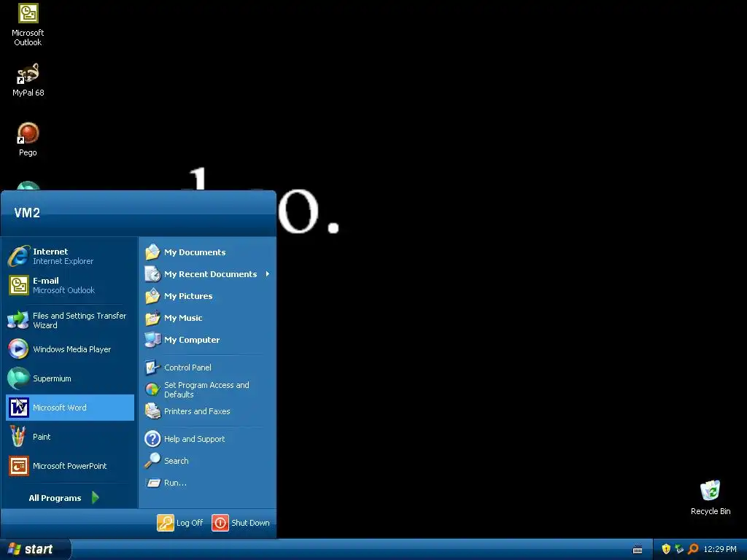Open E-mail Microsoft Outlook entry
The image size is (747, 560).
point(70,285)
